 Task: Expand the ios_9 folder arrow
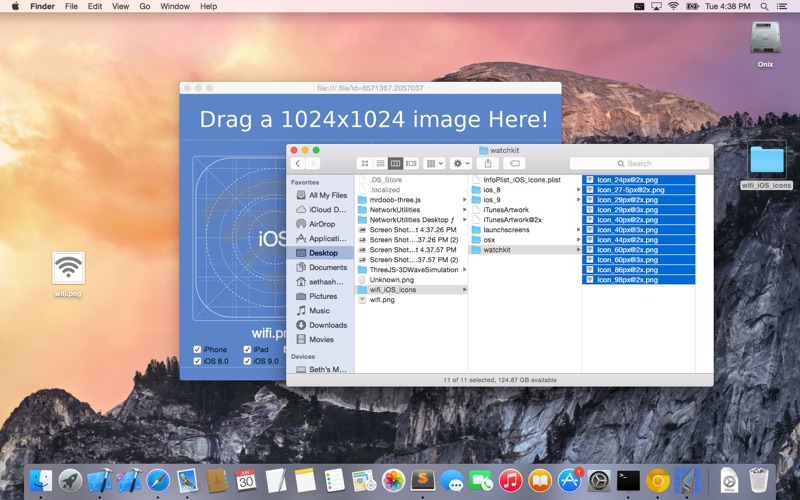pyautogui.click(x=578, y=199)
